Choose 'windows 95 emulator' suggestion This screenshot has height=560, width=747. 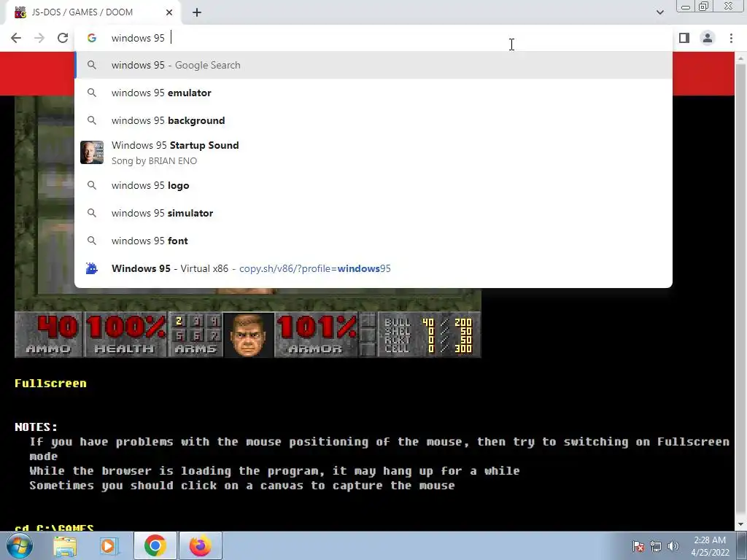[373, 93]
